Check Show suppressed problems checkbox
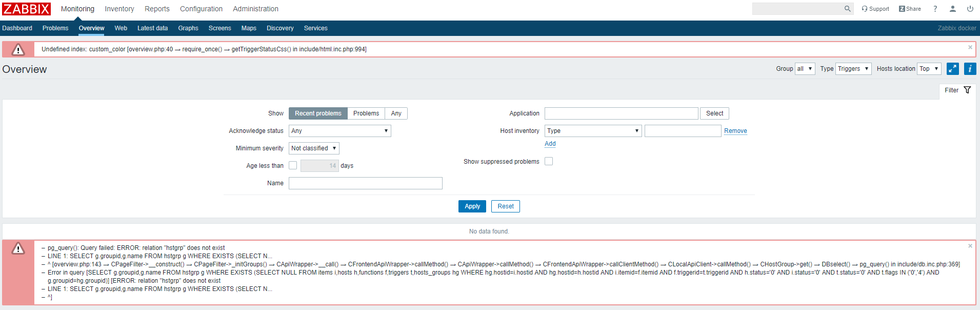 click(549, 161)
